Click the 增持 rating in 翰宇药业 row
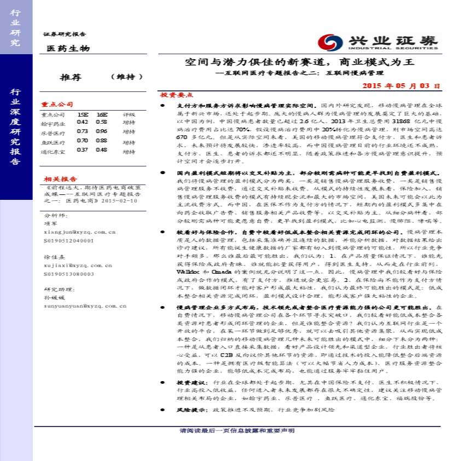Image resolution: width=476 pixels, height=461 pixels. coord(129,123)
